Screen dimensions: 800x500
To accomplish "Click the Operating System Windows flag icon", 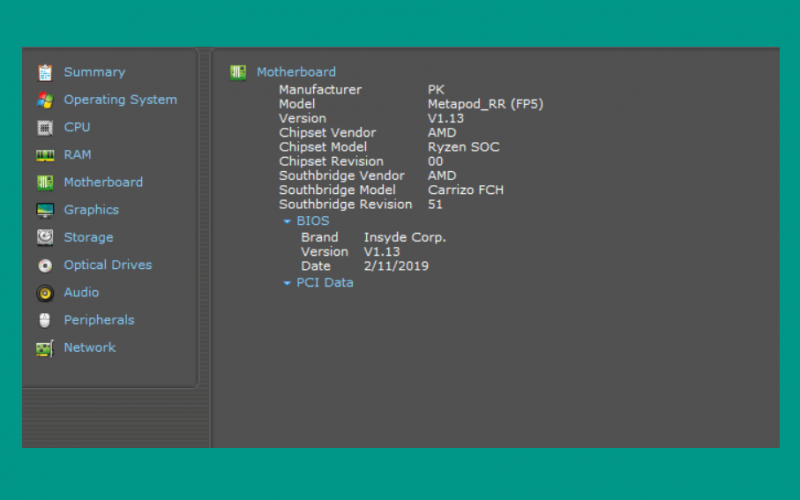I will click(x=45, y=100).
